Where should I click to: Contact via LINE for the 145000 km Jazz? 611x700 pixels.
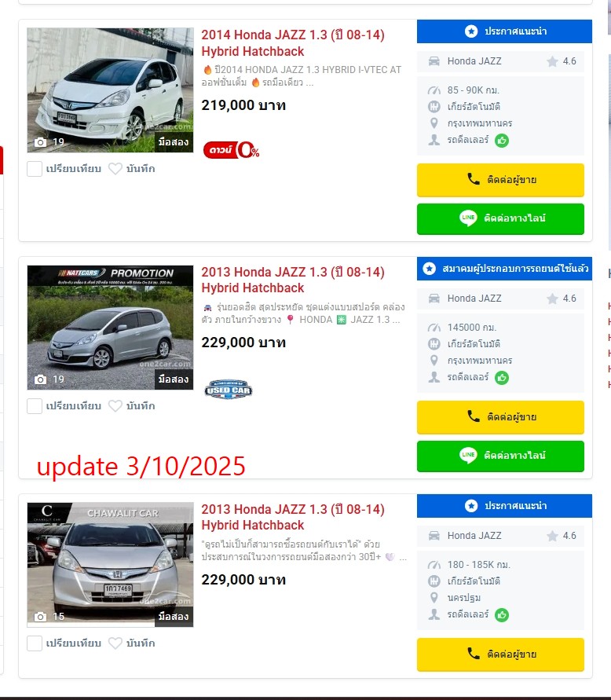click(500, 456)
